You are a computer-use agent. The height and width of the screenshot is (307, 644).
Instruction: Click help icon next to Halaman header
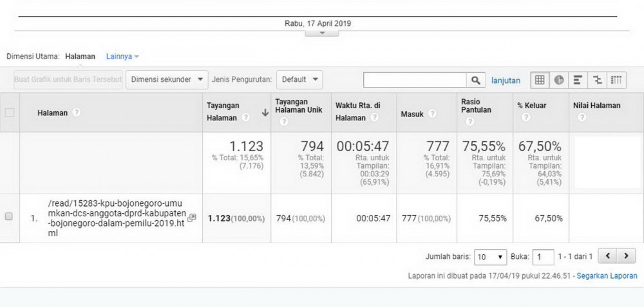[77, 113]
